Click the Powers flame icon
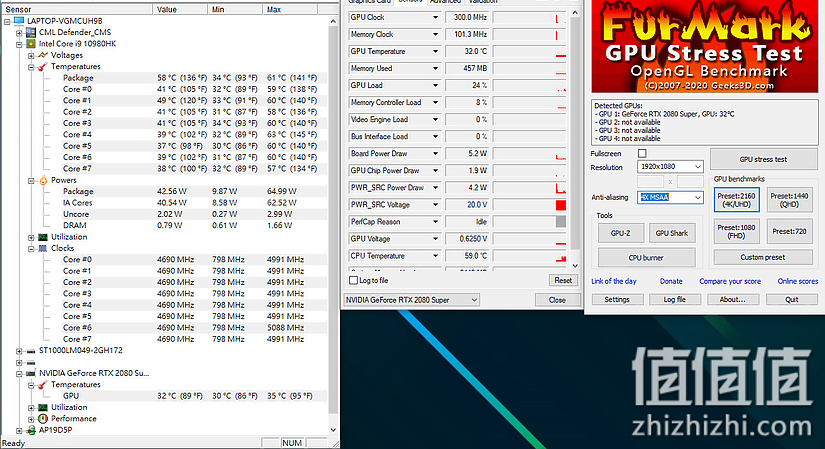Screen dimensions: 825x449 click(43, 181)
